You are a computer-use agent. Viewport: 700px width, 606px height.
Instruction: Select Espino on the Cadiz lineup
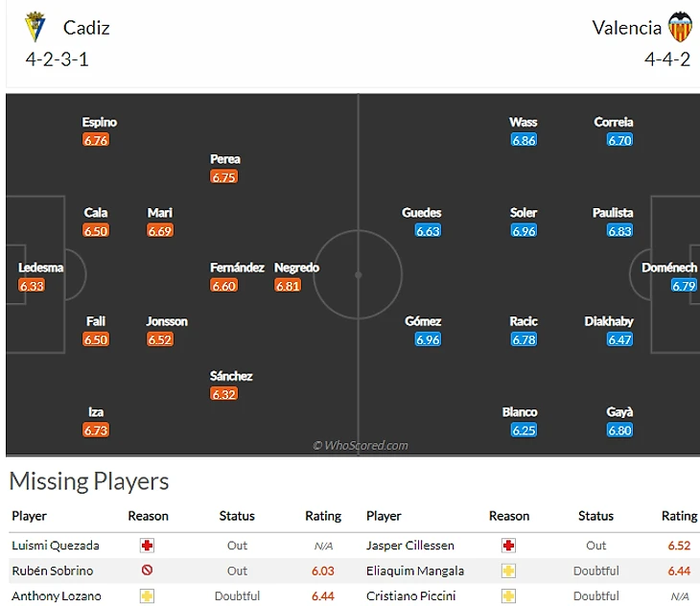99,122
